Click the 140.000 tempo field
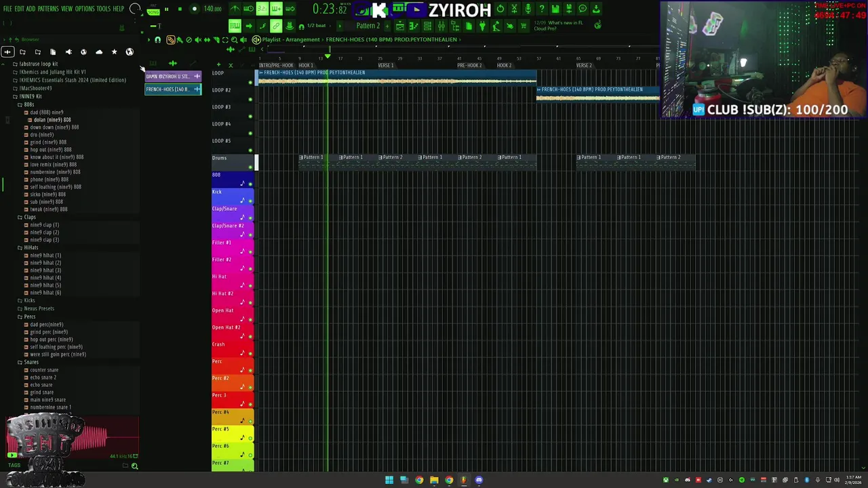Viewport: 868px width, 488px height. pyautogui.click(x=212, y=9)
